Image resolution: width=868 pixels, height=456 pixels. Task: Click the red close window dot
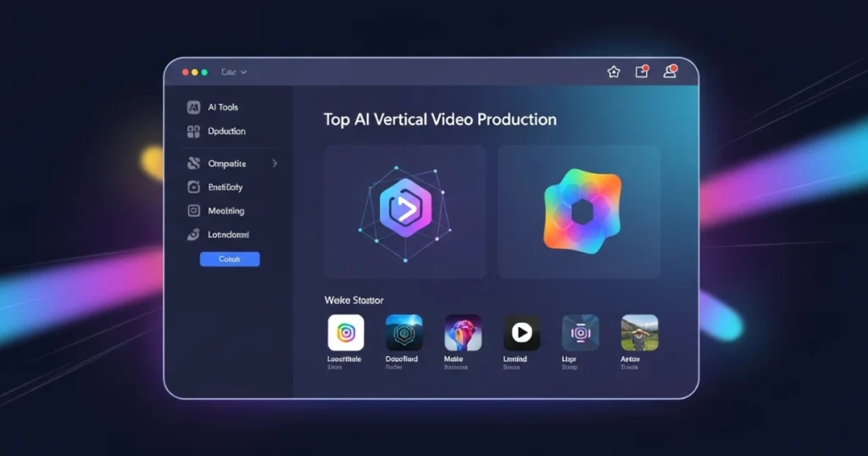(x=186, y=73)
